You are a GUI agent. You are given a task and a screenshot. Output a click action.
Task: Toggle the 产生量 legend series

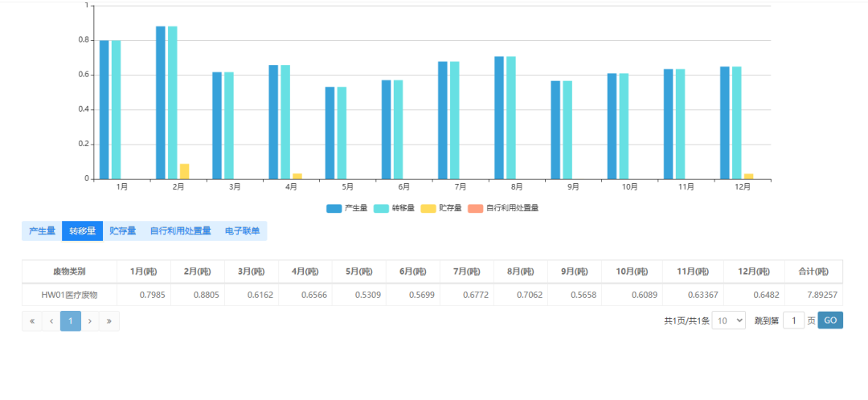[x=347, y=208]
